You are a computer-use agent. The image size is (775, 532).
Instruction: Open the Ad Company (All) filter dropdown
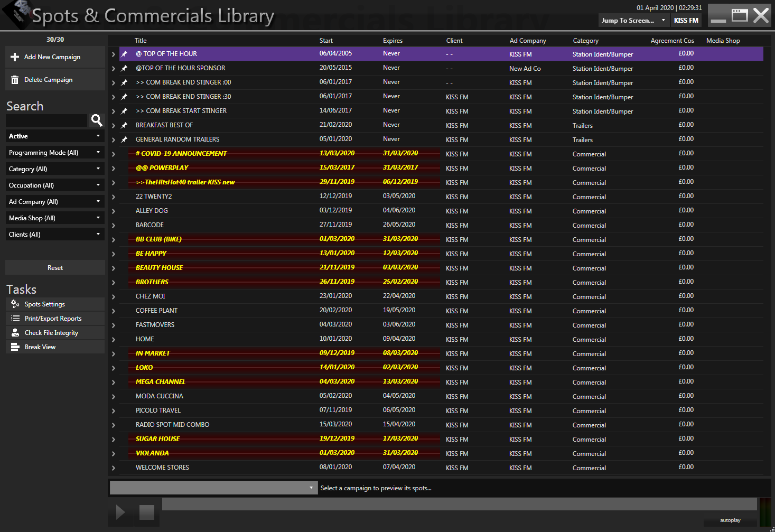[55, 202]
